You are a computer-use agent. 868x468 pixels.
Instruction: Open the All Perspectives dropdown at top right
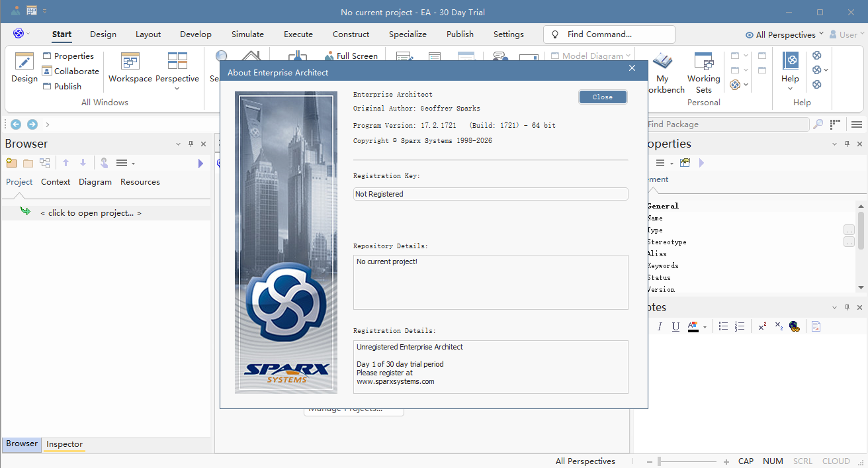(785, 34)
